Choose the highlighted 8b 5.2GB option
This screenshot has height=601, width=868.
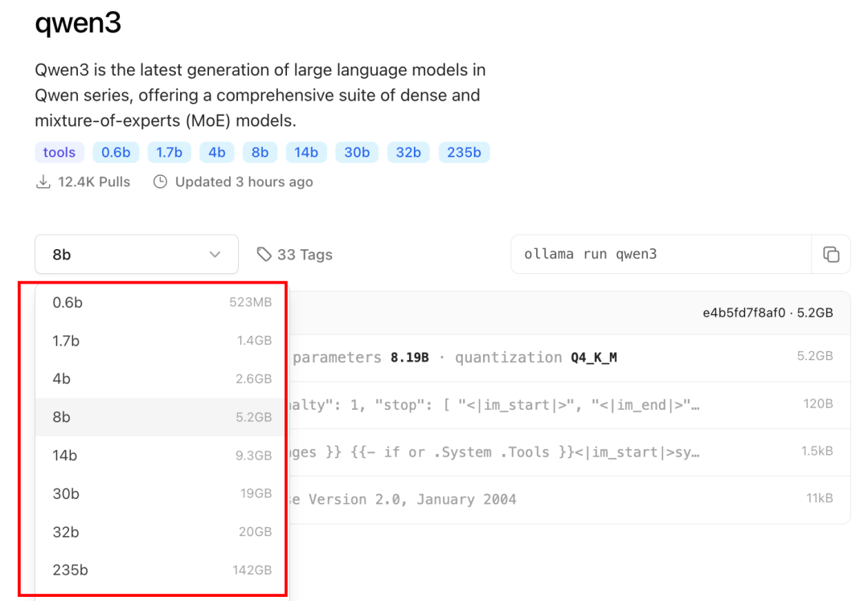[159, 417]
